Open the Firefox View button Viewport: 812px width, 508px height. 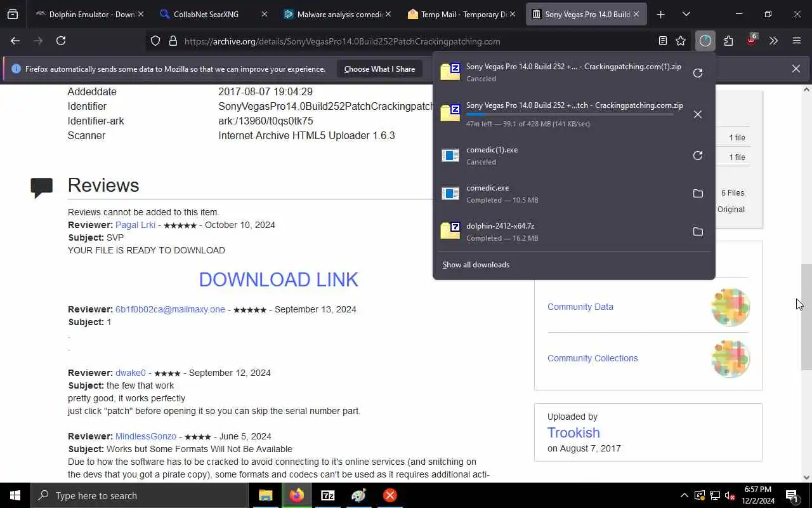[x=13, y=14]
